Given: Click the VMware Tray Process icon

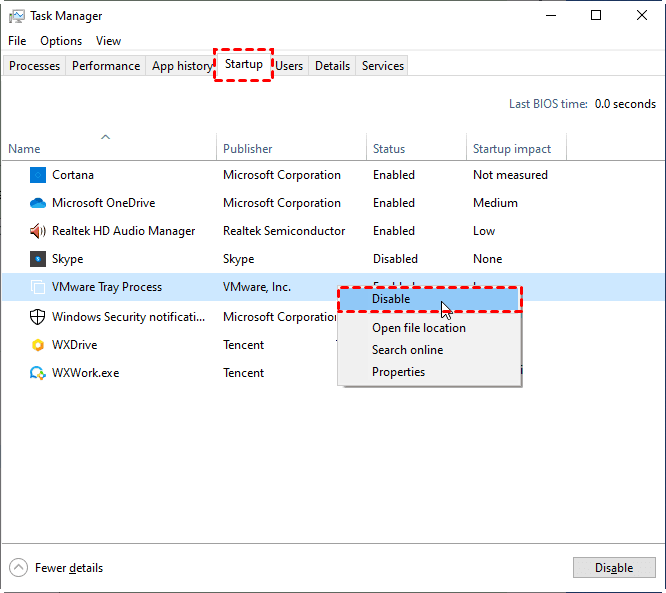Looking at the screenshot, I should point(38,287).
